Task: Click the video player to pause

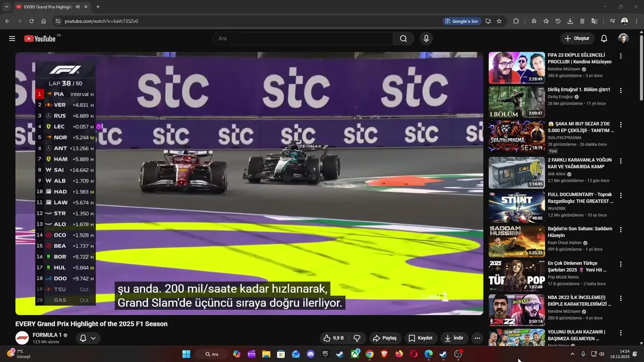Action: pyautogui.click(x=249, y=184)
